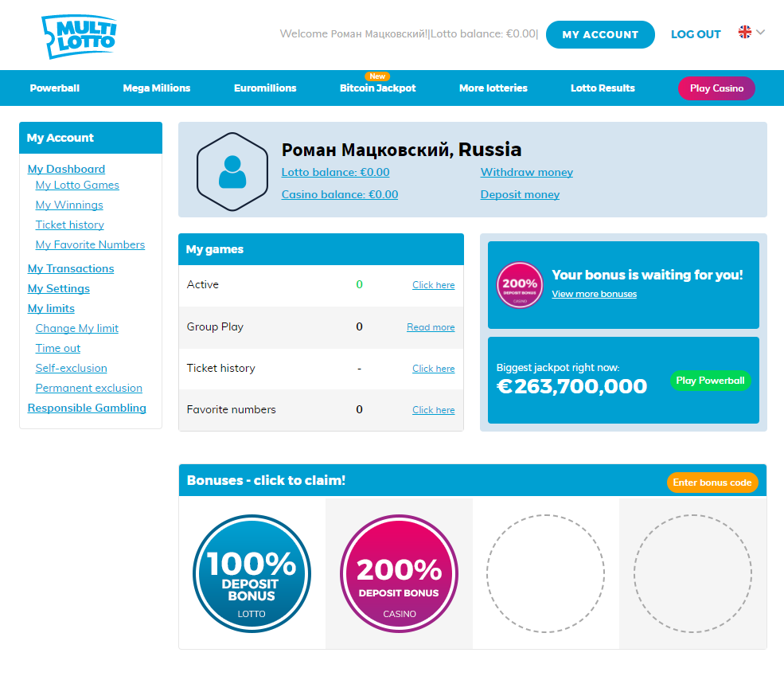Click the My Account sidebar header
This screenshot has height=680, width=784.
pyautogui.click(x=91, y=138)
